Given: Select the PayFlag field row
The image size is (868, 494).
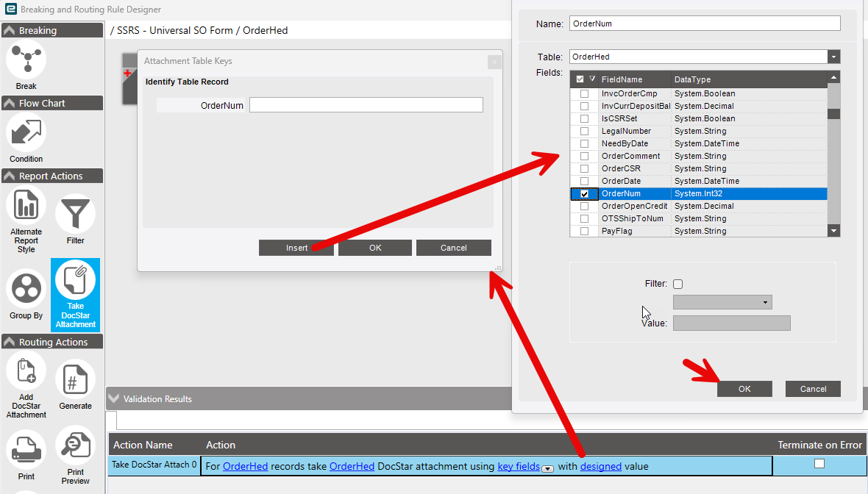Looking at the screenshot, I should [699, 231].
